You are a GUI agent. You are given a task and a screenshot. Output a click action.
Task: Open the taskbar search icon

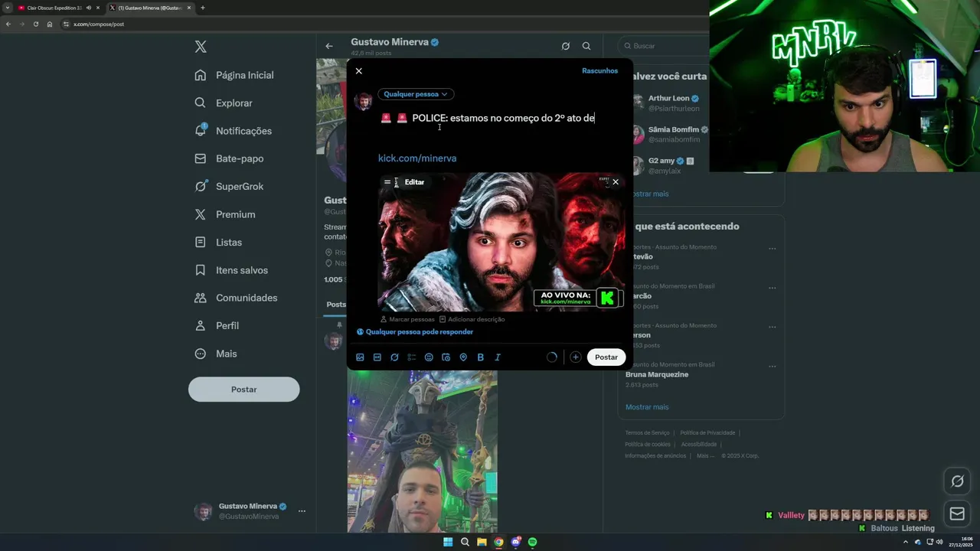(465, 542)
